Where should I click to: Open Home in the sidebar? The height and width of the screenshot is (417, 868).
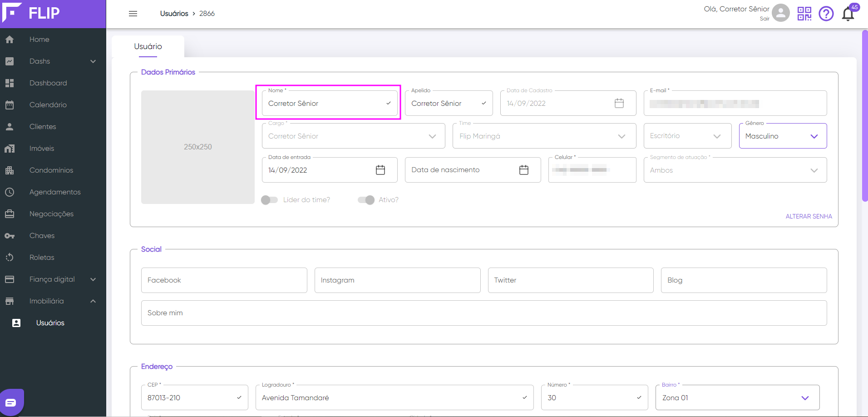(39, 40)
